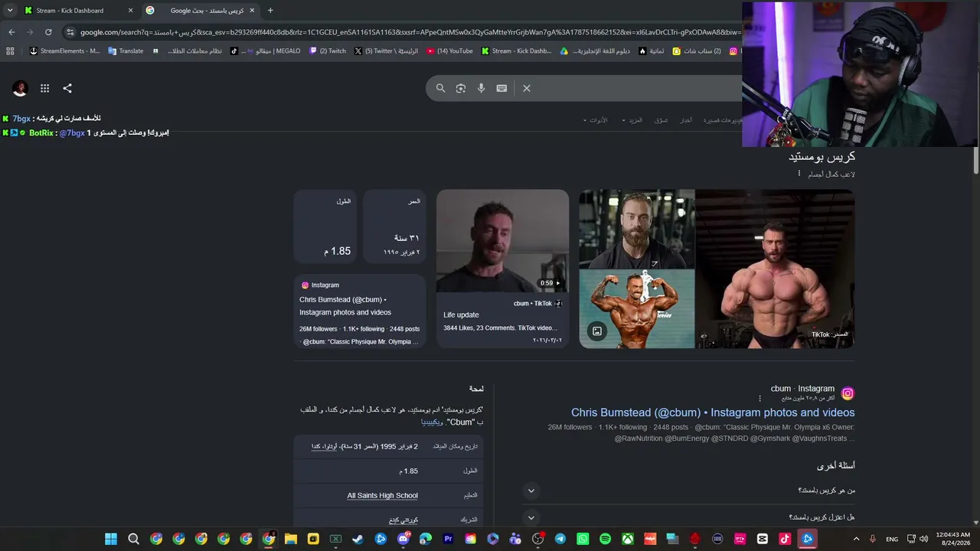
Task: Click the share icon beside Google apps
Action: pos(67,89)
